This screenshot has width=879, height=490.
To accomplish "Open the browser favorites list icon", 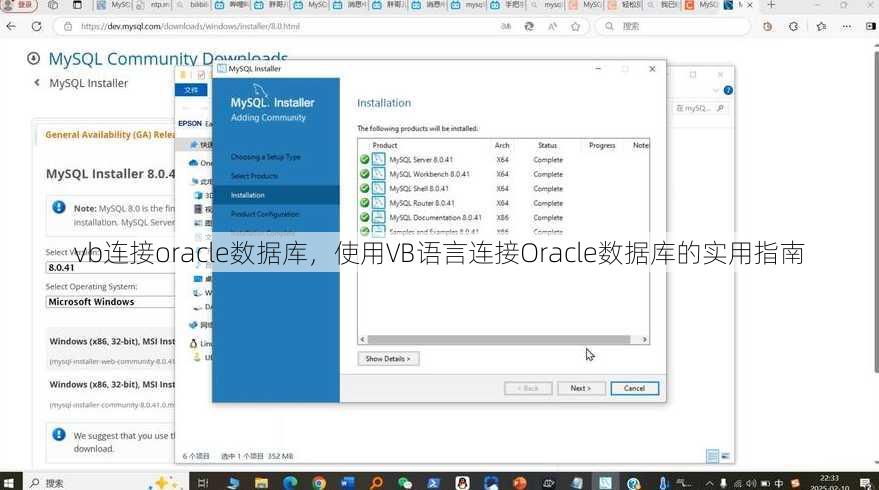I will (821, 26).
